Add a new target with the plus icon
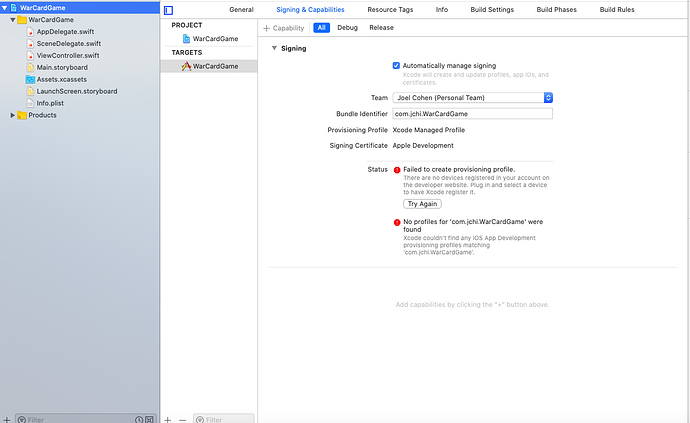690x423 pixels. pyautogui.click(x=168, y=419)
